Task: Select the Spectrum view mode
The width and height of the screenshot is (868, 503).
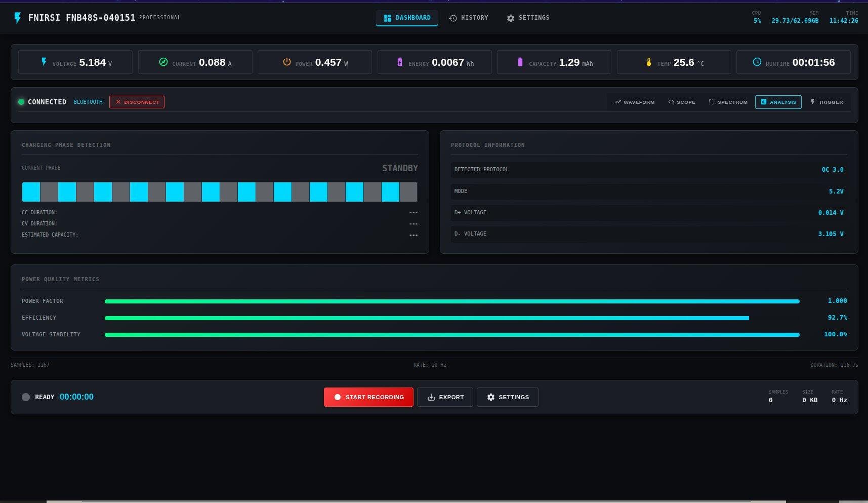Action: 728,102
